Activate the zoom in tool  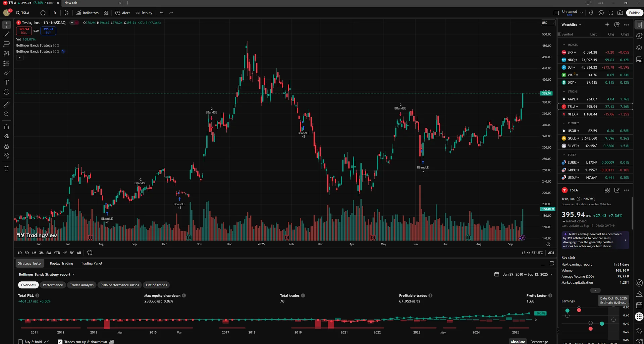point(6,114)
